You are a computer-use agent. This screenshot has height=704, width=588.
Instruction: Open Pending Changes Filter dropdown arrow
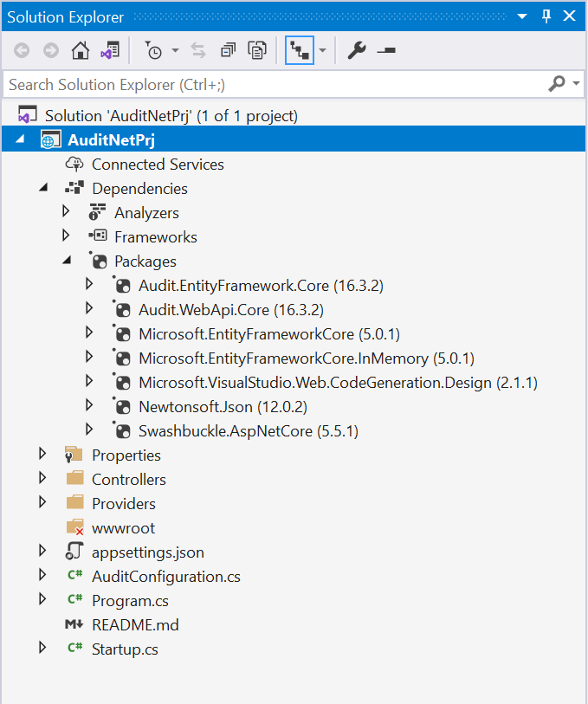[x=176, y=50]
